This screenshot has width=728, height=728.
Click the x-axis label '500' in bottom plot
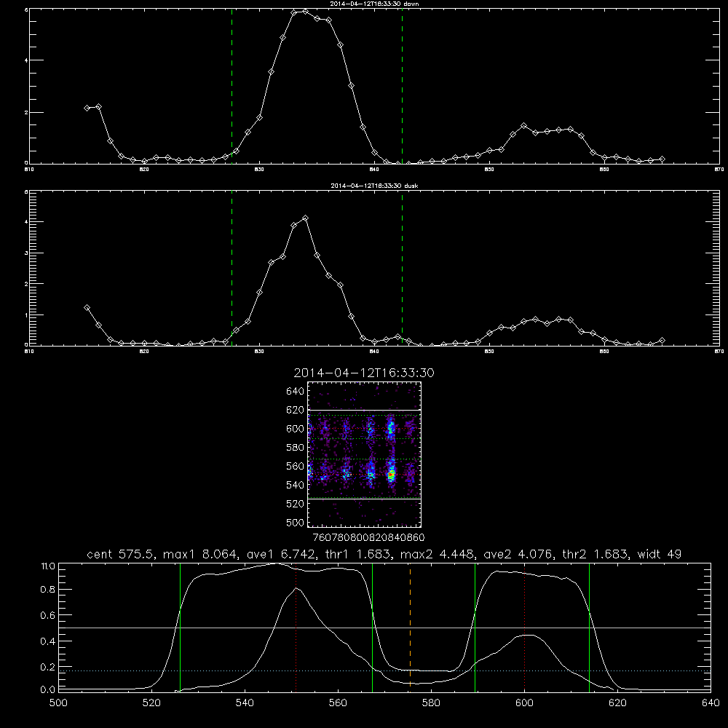tap(58, 703)
